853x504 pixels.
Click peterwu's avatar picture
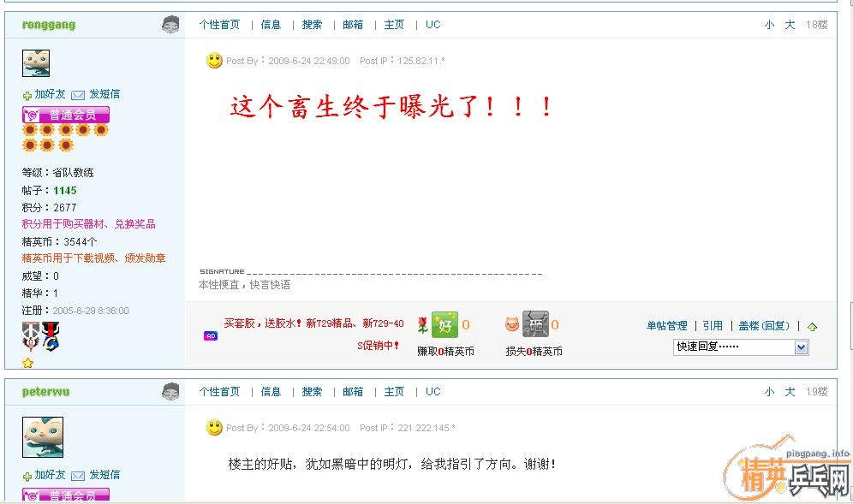point(43,437)
